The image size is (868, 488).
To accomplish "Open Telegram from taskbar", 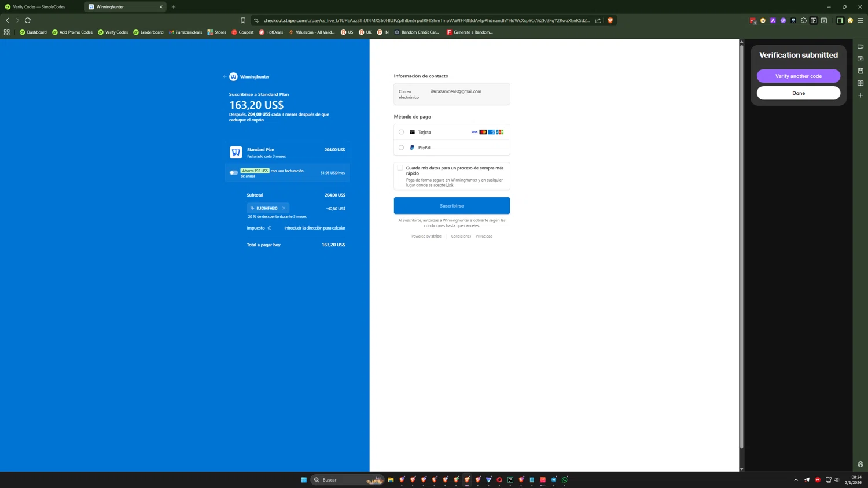I will click(x=554, y=480).
